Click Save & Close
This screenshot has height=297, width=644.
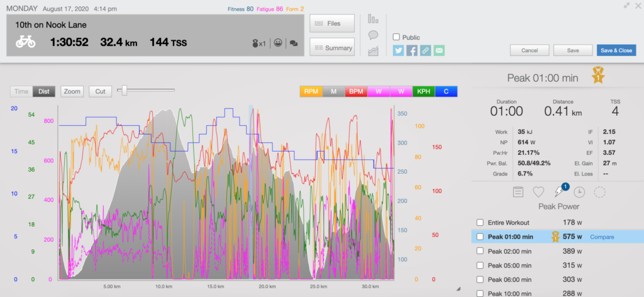click(616, 50)
